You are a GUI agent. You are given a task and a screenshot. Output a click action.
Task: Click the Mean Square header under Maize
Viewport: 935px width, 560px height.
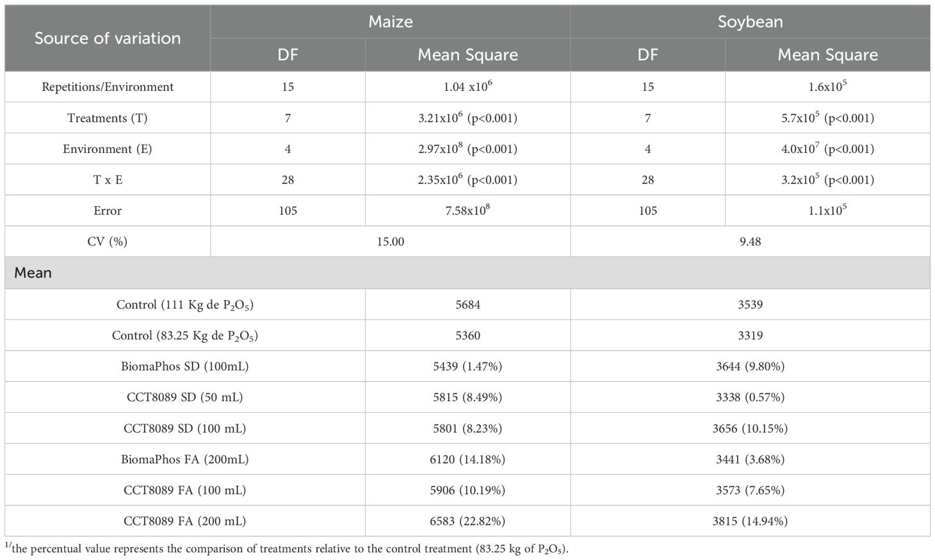click(467, 55)
